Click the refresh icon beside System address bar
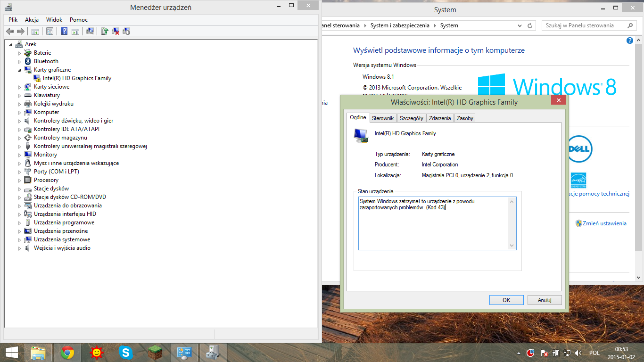 530,25
